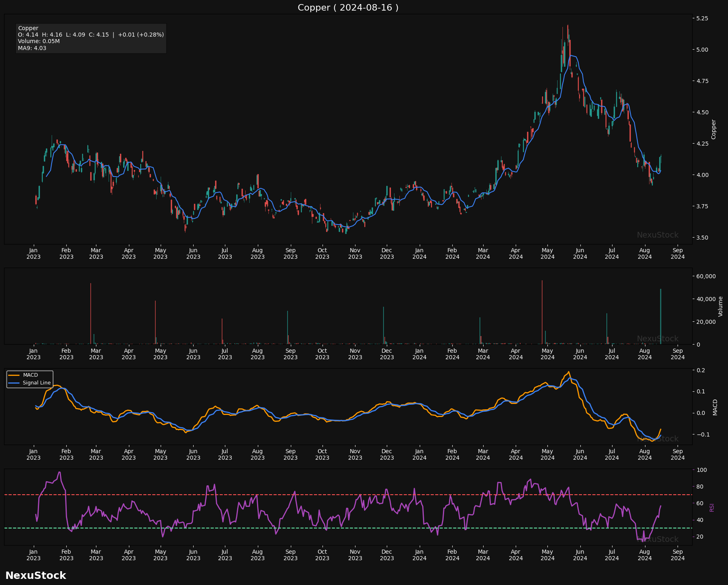Click the 5.25 tick on price axis
Screen dimensions: 728x585
pos(702,19)
